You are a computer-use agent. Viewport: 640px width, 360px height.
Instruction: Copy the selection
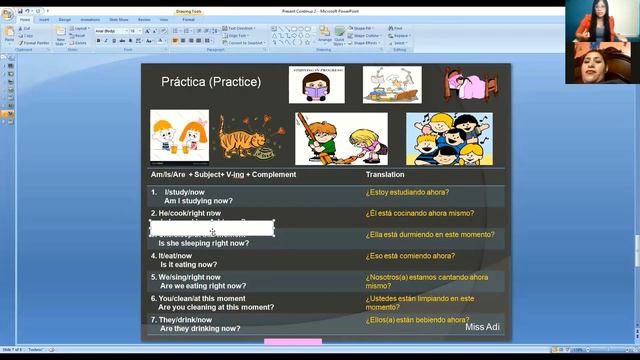[x=25, y=36]
